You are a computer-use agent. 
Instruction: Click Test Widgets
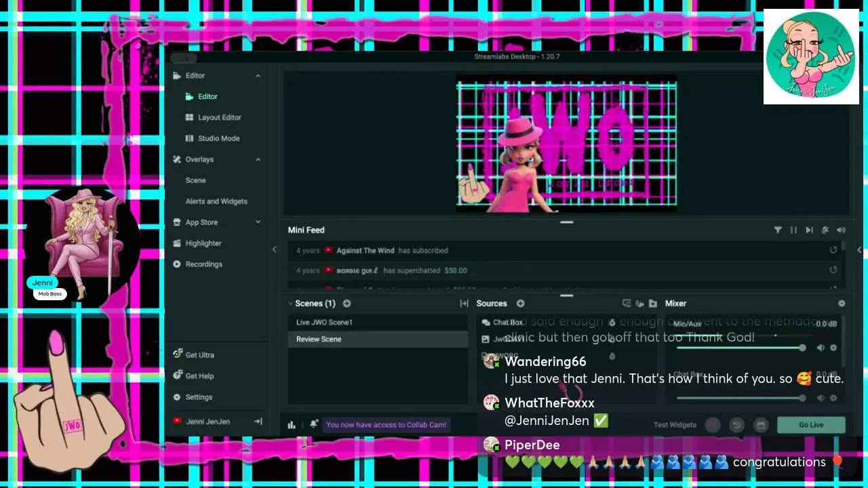click(675, 425)
